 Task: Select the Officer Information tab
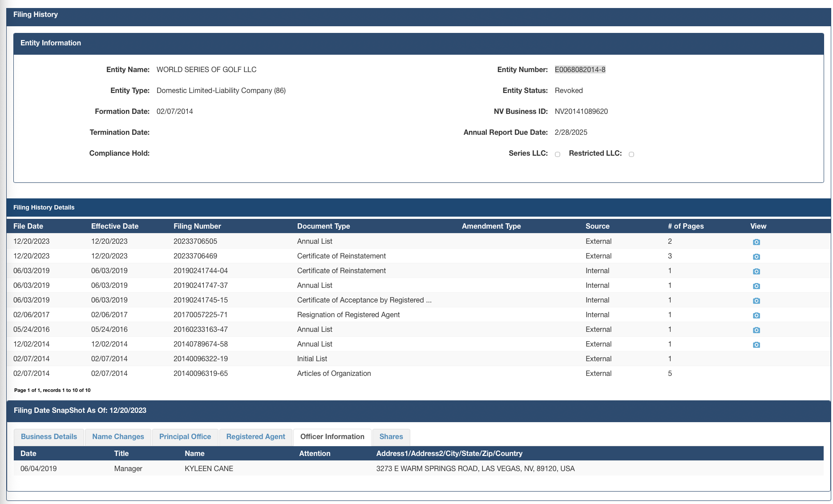tap(332, 437)
